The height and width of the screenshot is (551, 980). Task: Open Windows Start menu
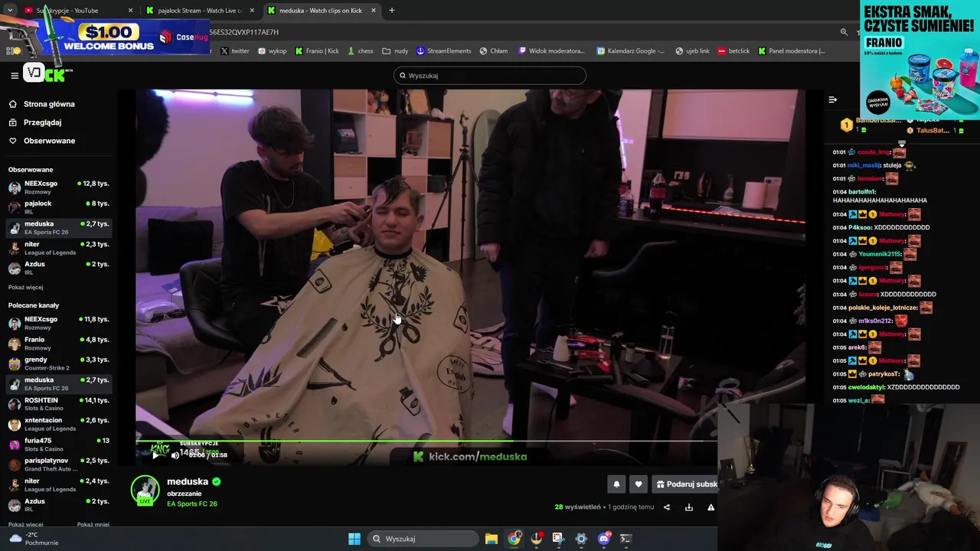tap(354, 539)
